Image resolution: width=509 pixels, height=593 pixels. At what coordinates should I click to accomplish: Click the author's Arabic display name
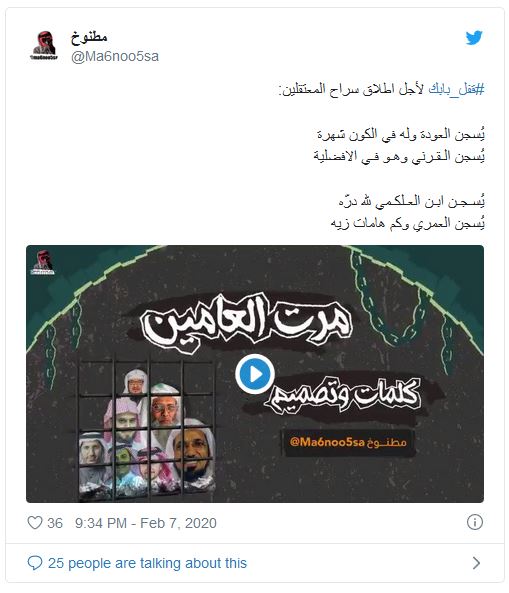pos(89,37)
